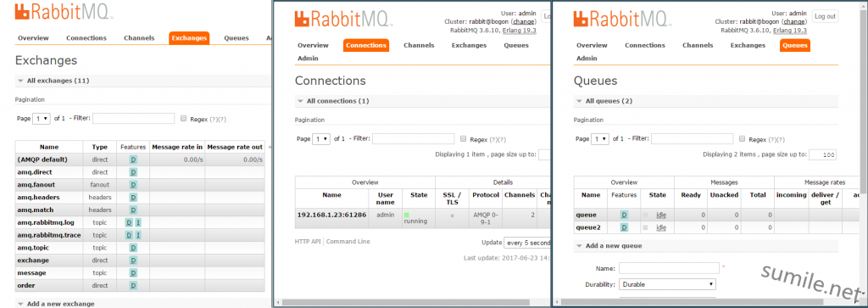Click the green running state indicator

(x=407, y=215)
